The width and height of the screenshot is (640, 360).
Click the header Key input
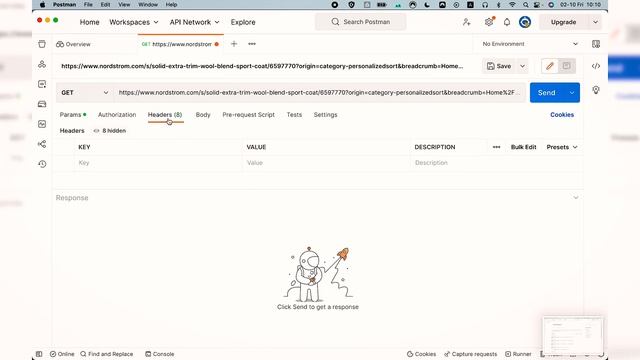click(x=158, y=162)
